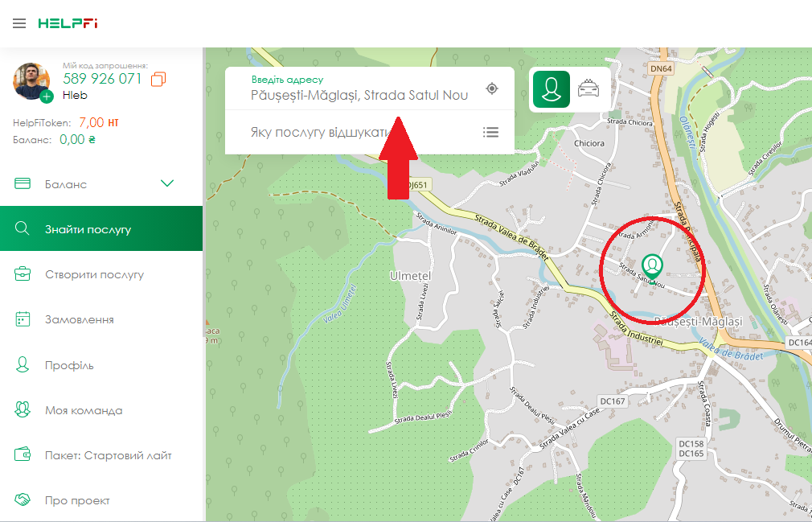The width and height of the screenshot is (812, 522).
Task: Expand the Баланс section chevron
Action: click(x=167, y=183)
